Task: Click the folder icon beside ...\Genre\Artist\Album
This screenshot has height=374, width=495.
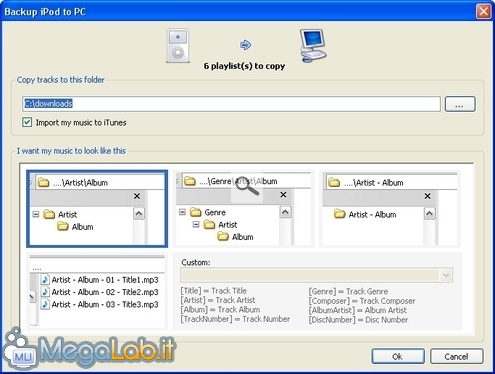Action: click(190, 181)
